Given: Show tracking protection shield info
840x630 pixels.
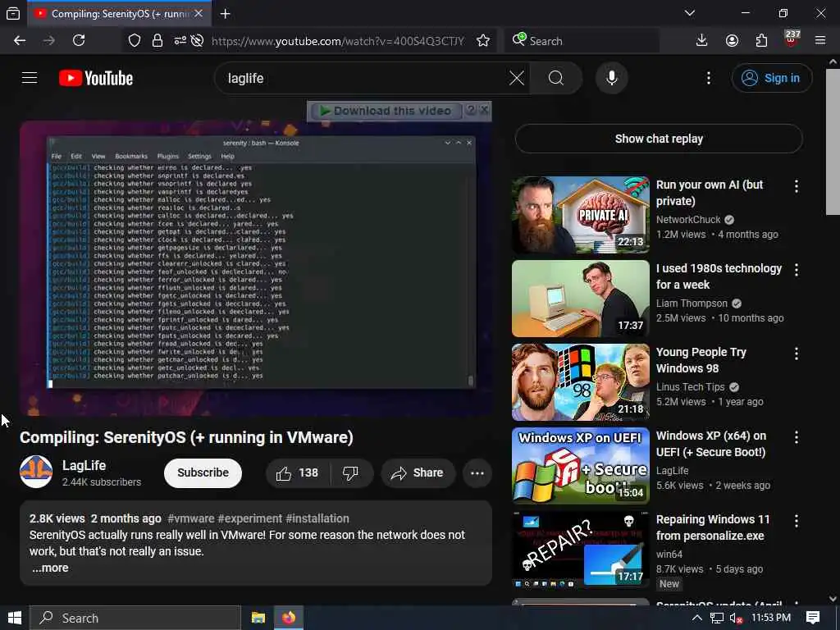Looking at the screenshot, I should (x=135, y=41).
